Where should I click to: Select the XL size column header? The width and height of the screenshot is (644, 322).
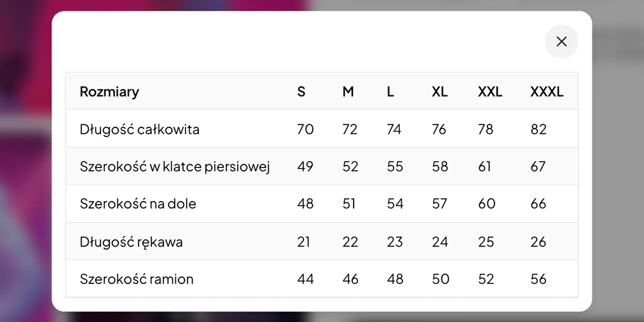coord(439,91)
